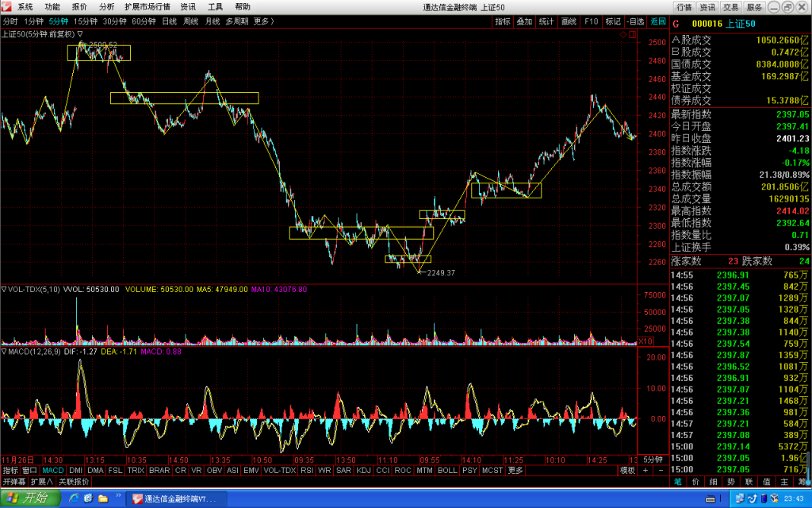The height and width of the screenshot is (508, 812).
Task: Expand the 上证50 chart title dropdown triangle
Action: click(x=80, y=33)
